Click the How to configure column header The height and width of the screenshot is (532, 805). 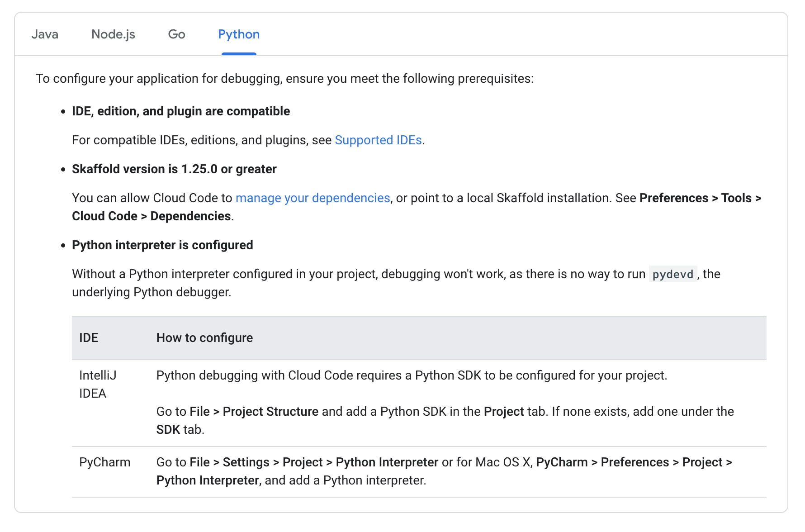click(x=204, y=337)
